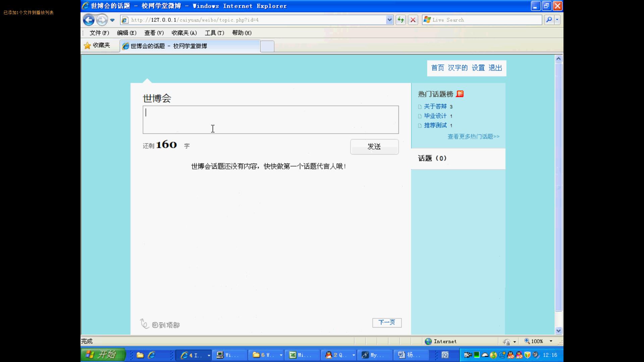
Task: Open the 开始 Start menu
Action: coord(103,355)
